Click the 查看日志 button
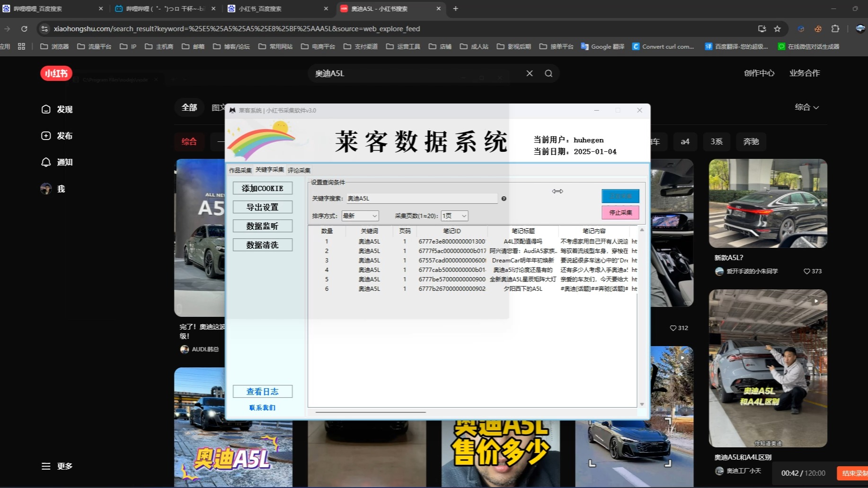The image size is (868, 488). click(x=263, y=392)
